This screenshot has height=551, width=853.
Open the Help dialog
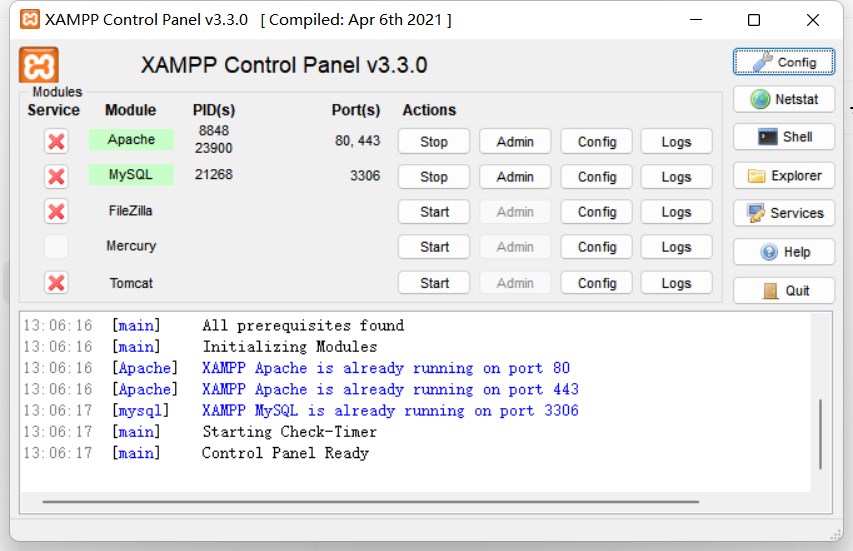pyautogui.click(x=783, y=252)
